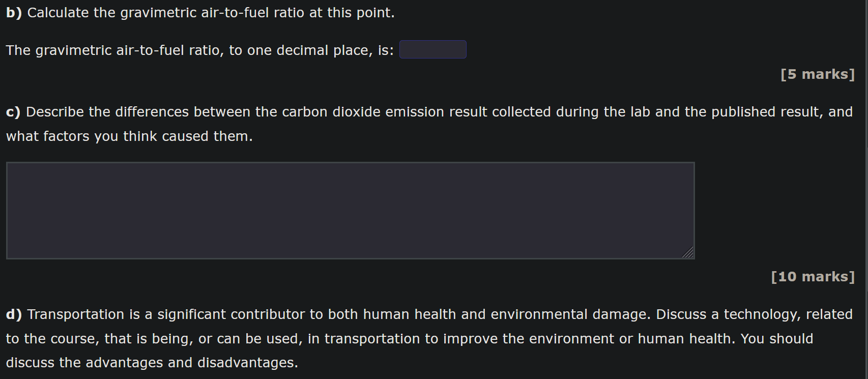Click the bottom-right corner of the textarea

click(x=692, y=255)
